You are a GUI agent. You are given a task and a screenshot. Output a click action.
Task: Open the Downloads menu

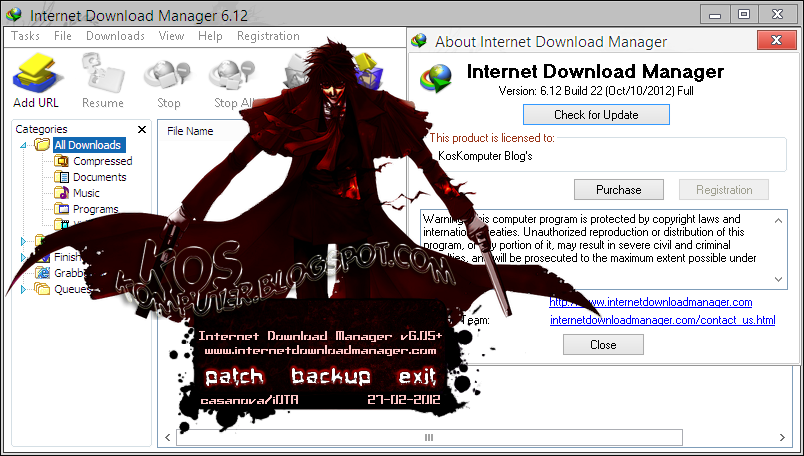(x=115, y=36)
